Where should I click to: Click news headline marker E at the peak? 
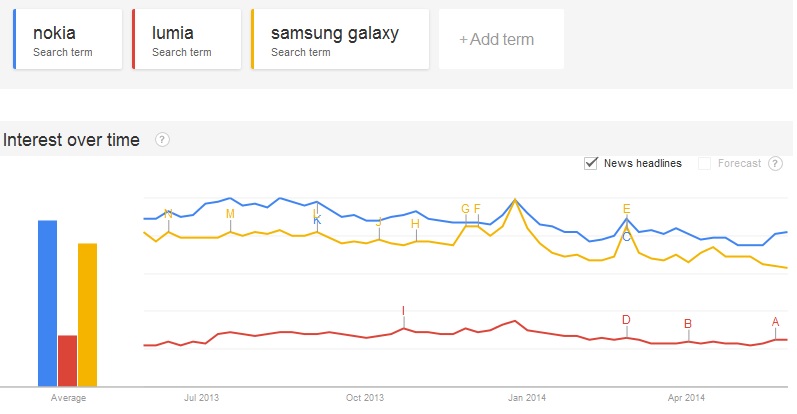click(626, 209)
